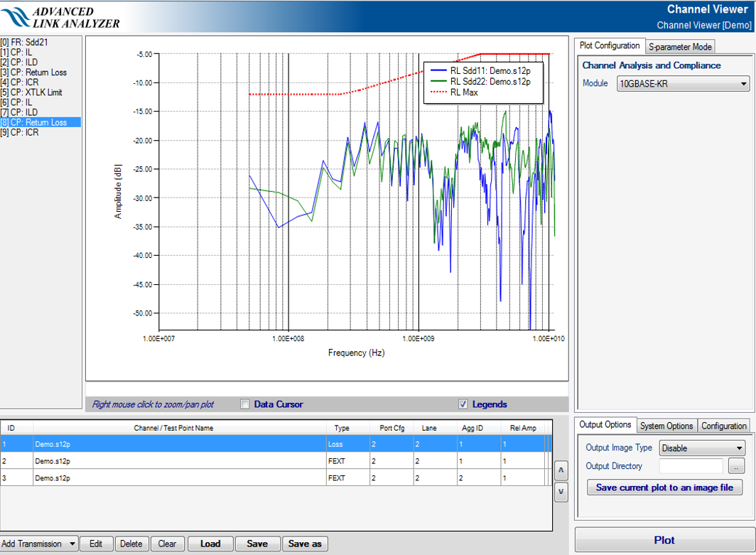Viewport: 756px width, 555px height.
Task: Select the [5] CP: XTLK Limit plot
Action: pyautogui.click(x=31, y=92)
